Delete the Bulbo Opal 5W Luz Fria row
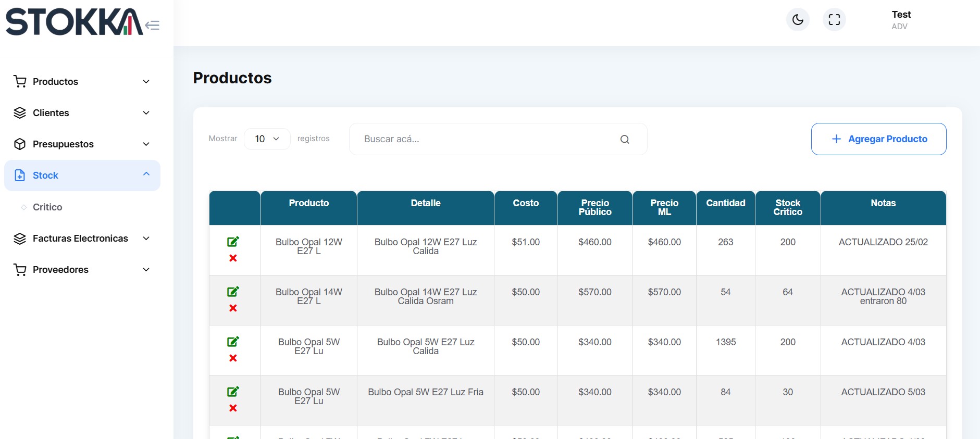980x439 pixels. click(x=233, y=408)
